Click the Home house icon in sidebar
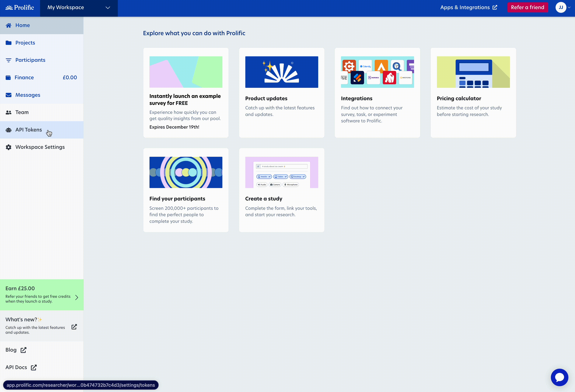The height and width of the screenshot is (392, 575). tap(9, 25)
